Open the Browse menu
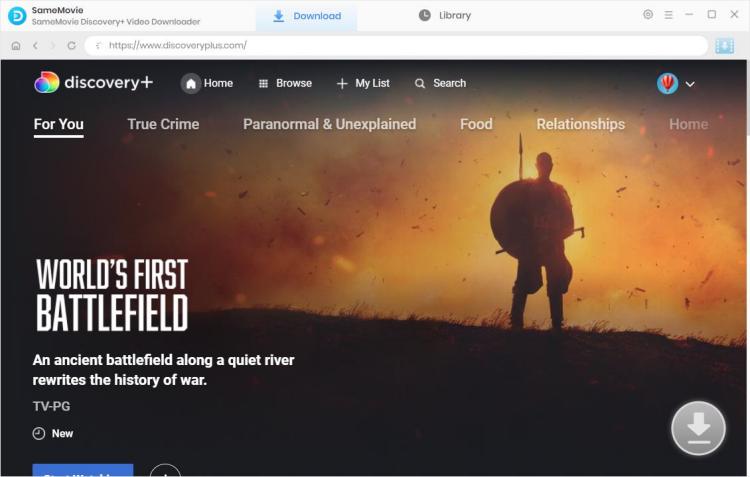This screenshot has width=750, height=477. point(285,83)
